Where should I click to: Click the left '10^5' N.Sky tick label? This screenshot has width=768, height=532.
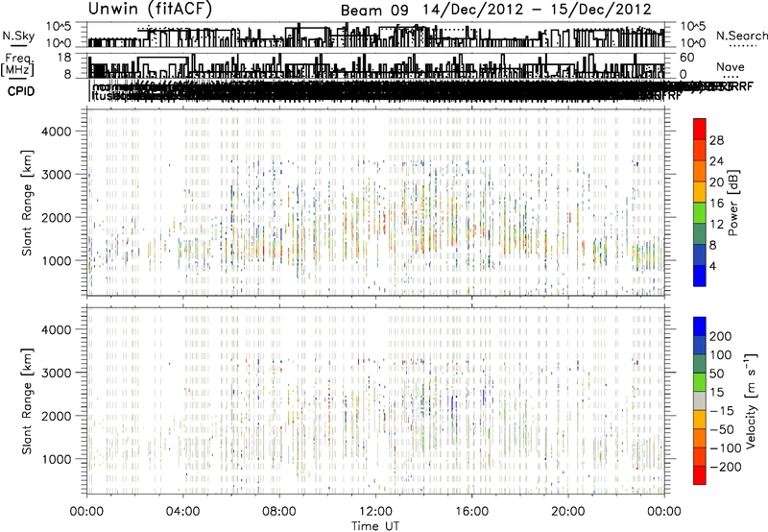tap(59, 26)
